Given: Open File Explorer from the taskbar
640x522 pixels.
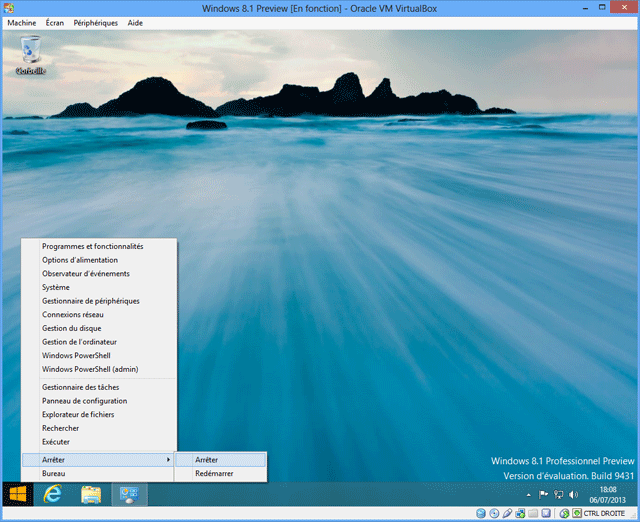Looking at the screenshot, I should click(x=91, y=494).
